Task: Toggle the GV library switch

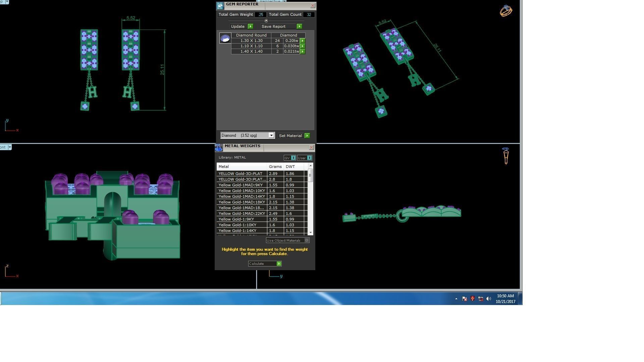Action: (x=293, y=158)
